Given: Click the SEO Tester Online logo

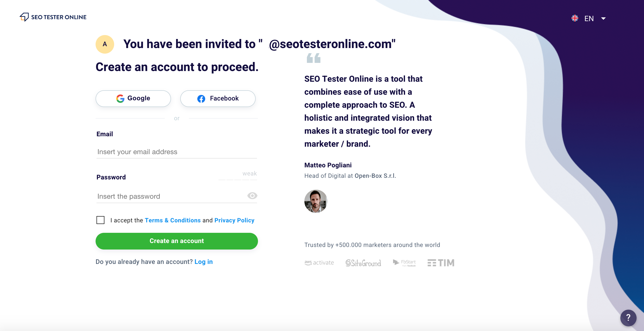Looking at the screenshot, I should pos(53,17).
